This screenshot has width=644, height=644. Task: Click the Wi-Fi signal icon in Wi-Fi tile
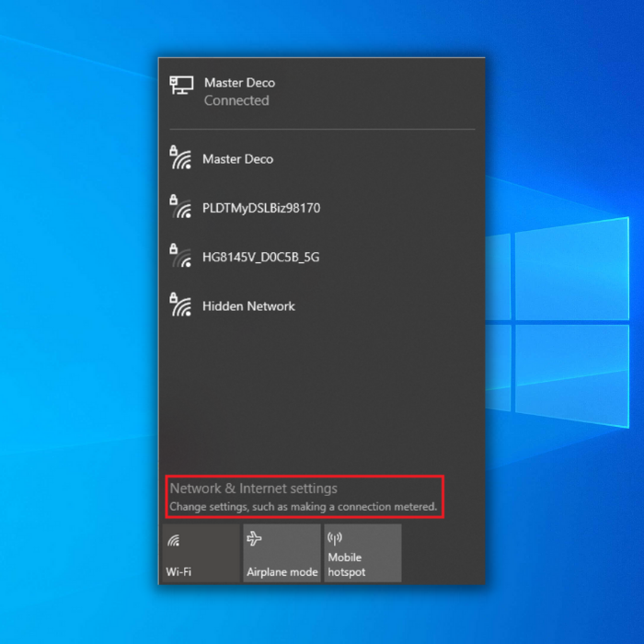(x=173, y=541)
